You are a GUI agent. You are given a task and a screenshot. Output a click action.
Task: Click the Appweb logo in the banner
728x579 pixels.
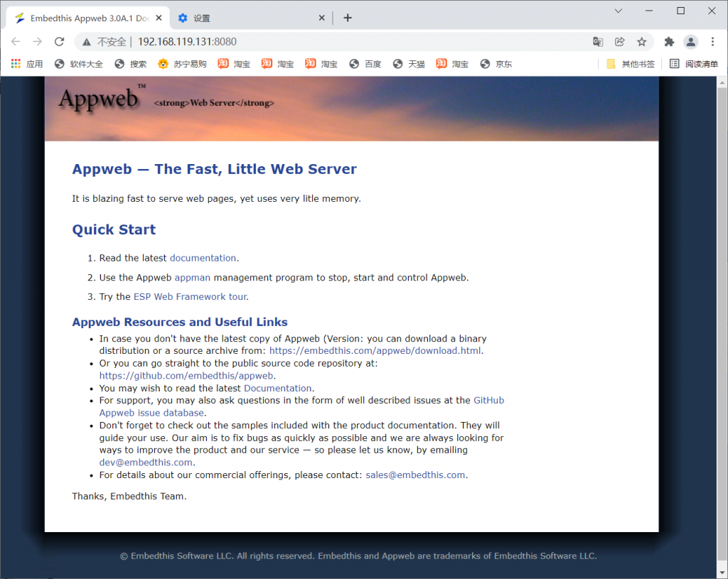pos(102,98)
